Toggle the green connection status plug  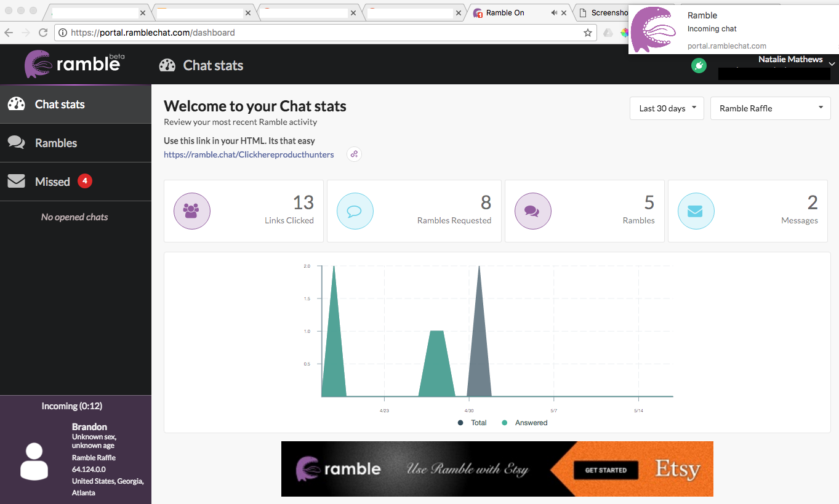[x=699, y=65]
